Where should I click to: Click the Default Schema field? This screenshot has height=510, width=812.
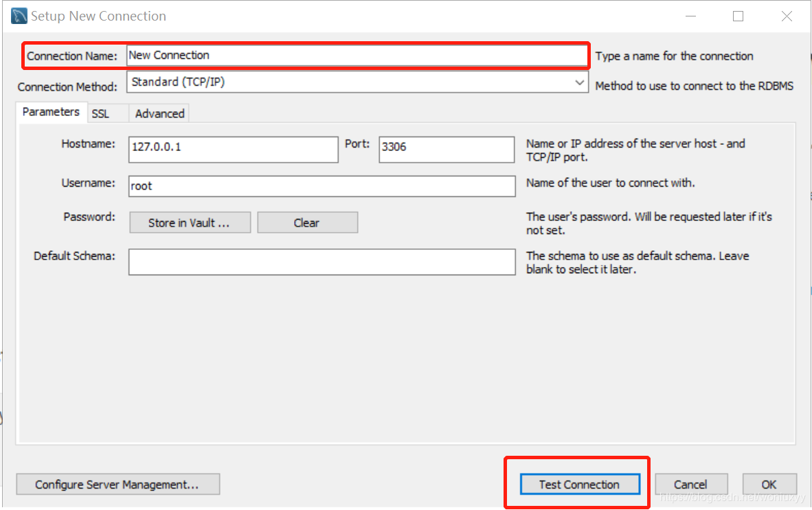pos(322,262)
